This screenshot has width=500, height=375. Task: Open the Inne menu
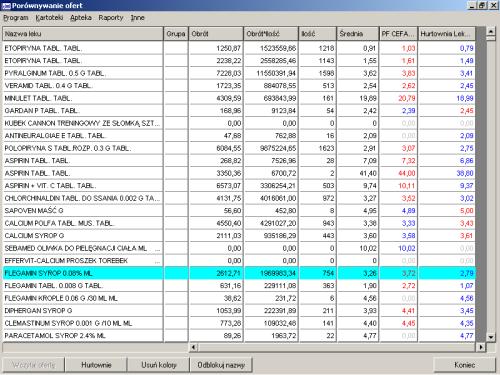pos(138,18)
